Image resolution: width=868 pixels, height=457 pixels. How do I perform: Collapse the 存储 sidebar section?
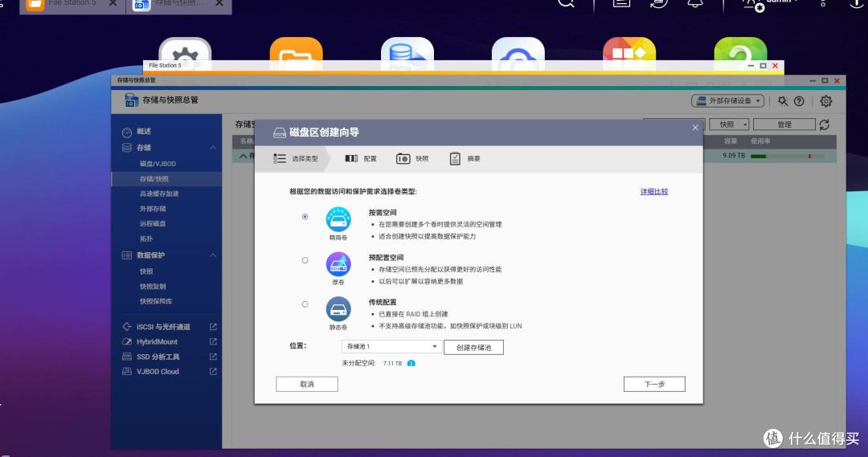213,148
